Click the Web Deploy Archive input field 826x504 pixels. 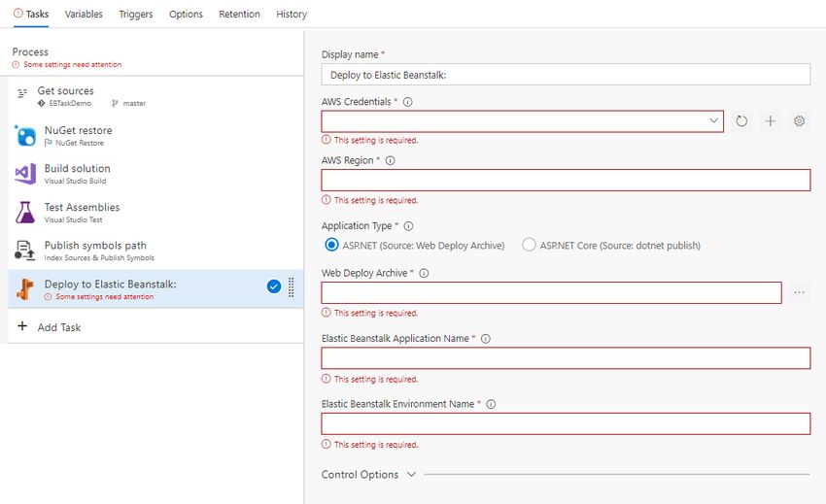(552, 293)
